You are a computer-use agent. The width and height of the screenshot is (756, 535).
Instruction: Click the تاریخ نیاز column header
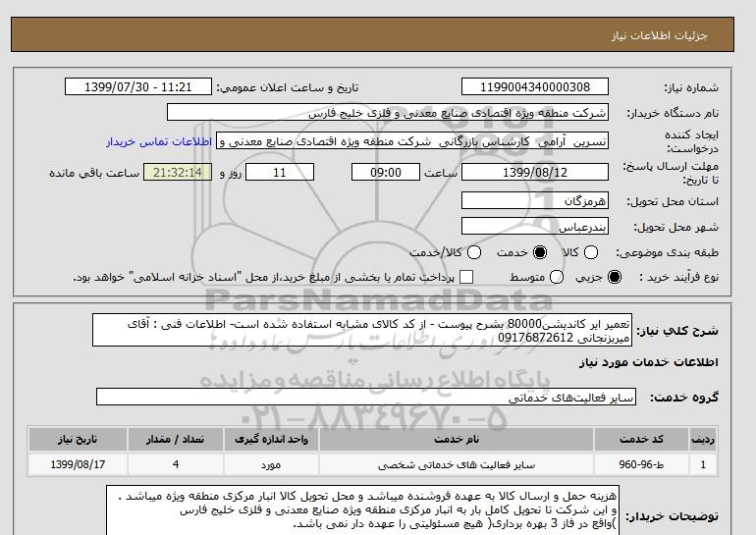(78, 439)
